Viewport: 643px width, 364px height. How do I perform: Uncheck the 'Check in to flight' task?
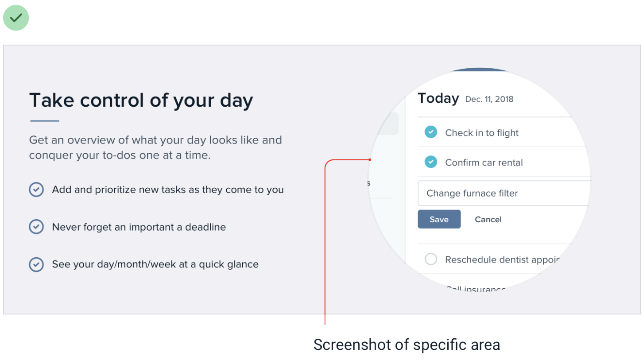point(430,132)
